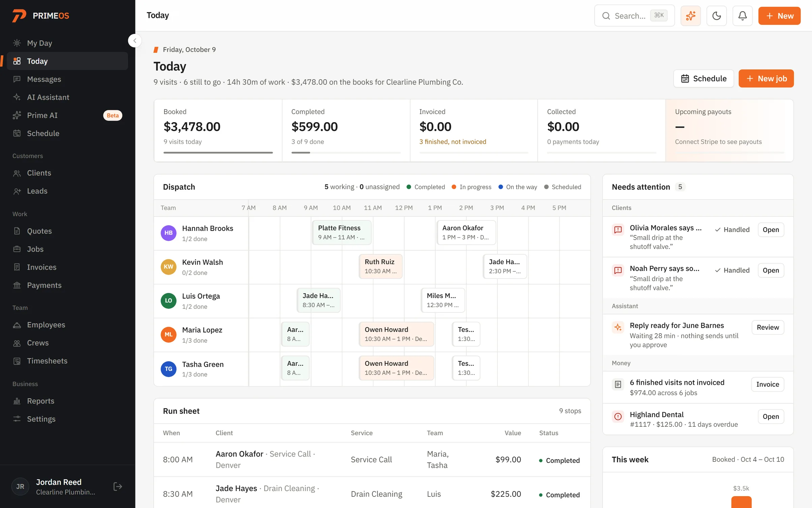The height and width of the screenshot is (508, 812).
Task: Select Hannah Brooks HB avatar in Dispatch
Action: point(168,233)
